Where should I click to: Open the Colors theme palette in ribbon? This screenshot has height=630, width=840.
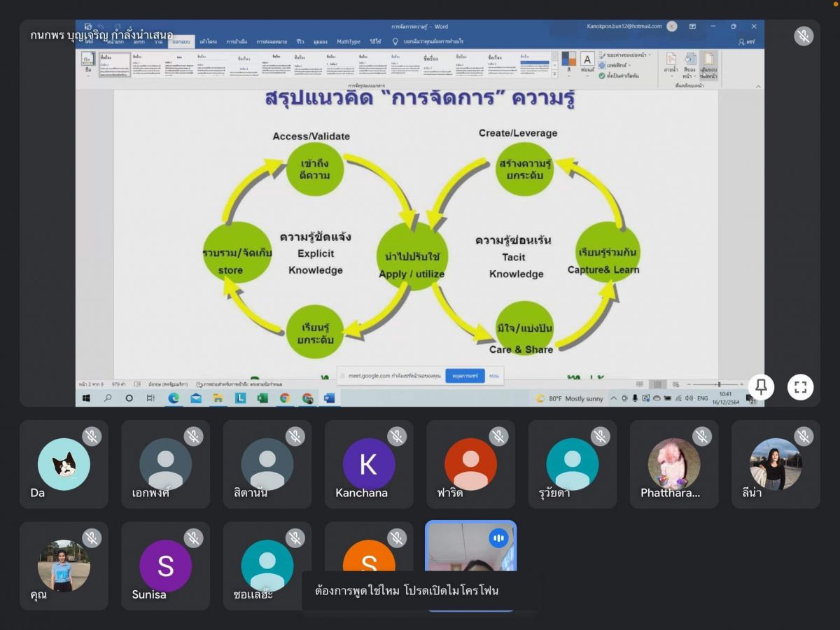pyautogui.click(x=569, y=63)
